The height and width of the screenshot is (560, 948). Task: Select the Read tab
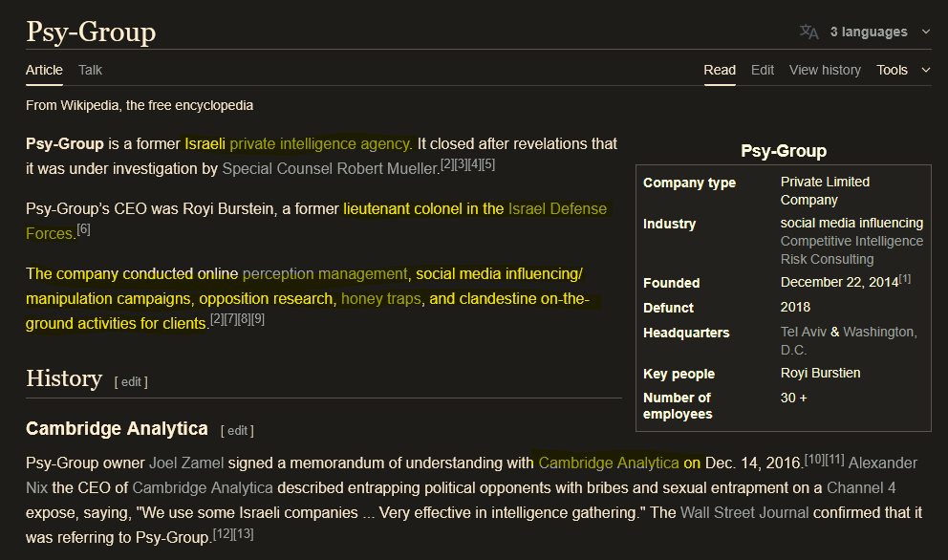pos(720,70)
